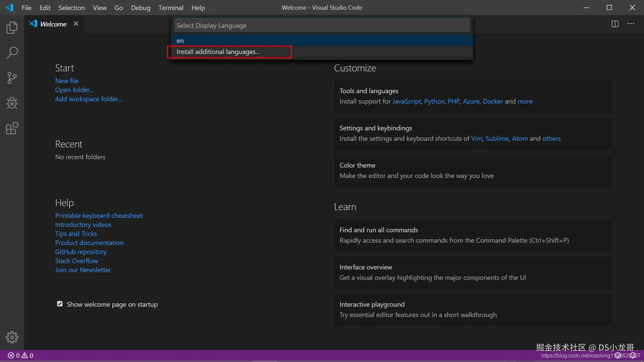The image size is (644, 362).
Task: Open the Go menu
Action: (x=119, y=8)
